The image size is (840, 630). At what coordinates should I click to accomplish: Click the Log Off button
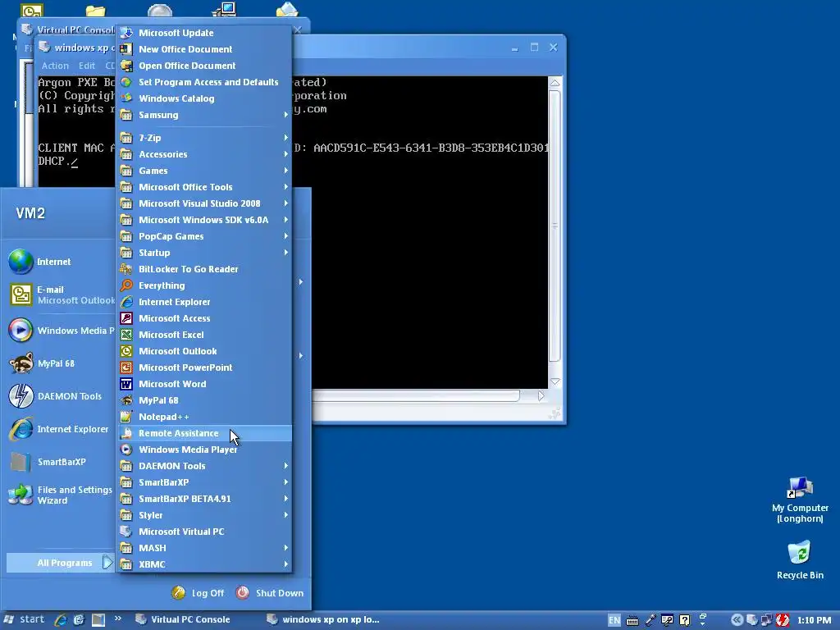198,593
